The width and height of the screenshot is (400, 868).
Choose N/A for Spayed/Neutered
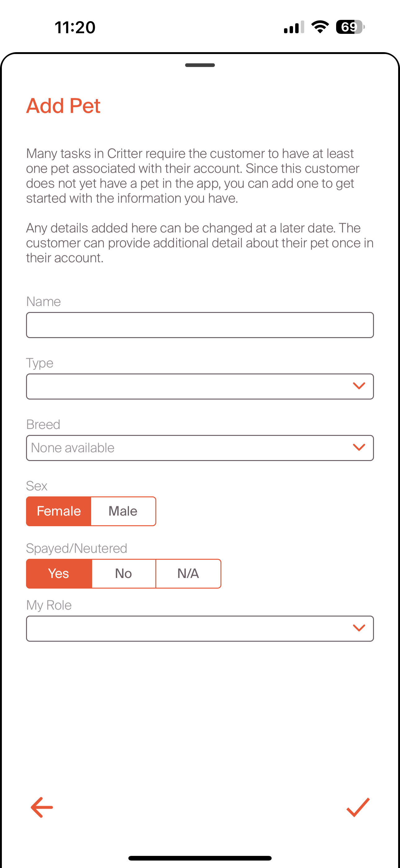click(188, 573)
